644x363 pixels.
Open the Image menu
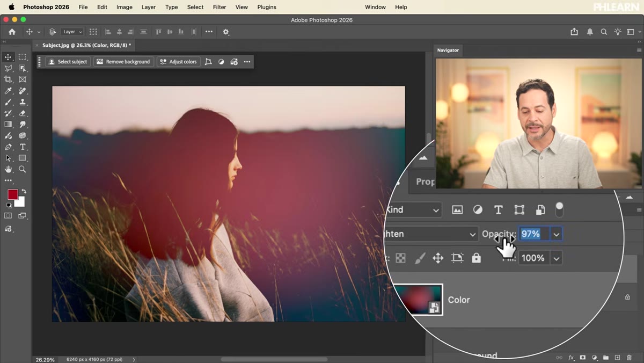[x=125, y=7]
